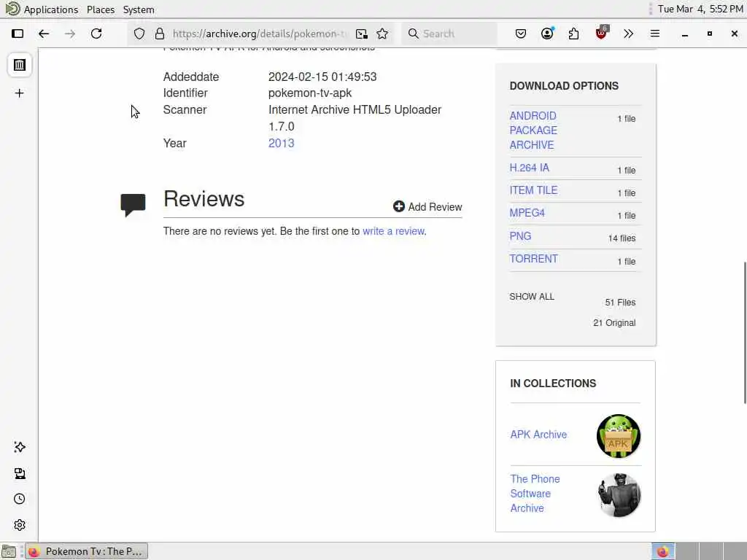Screen dimensions: 747x560
Task: Open the Firefox hamburger application menu
Action: [x=655, y=34]
